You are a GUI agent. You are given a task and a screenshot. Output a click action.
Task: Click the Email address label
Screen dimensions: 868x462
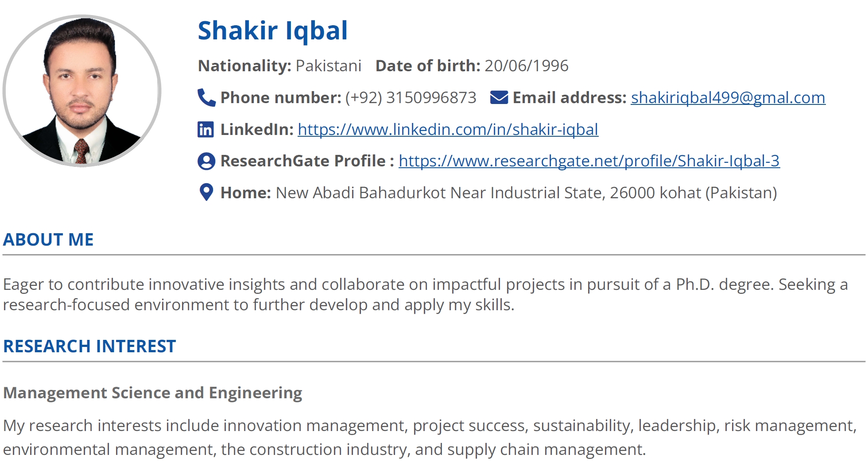click(x=570, y=98)
